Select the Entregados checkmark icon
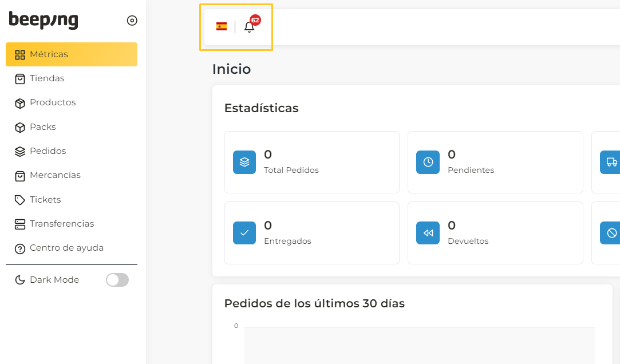This screenshot has height=364, width=620. click(x=244, y=233)
